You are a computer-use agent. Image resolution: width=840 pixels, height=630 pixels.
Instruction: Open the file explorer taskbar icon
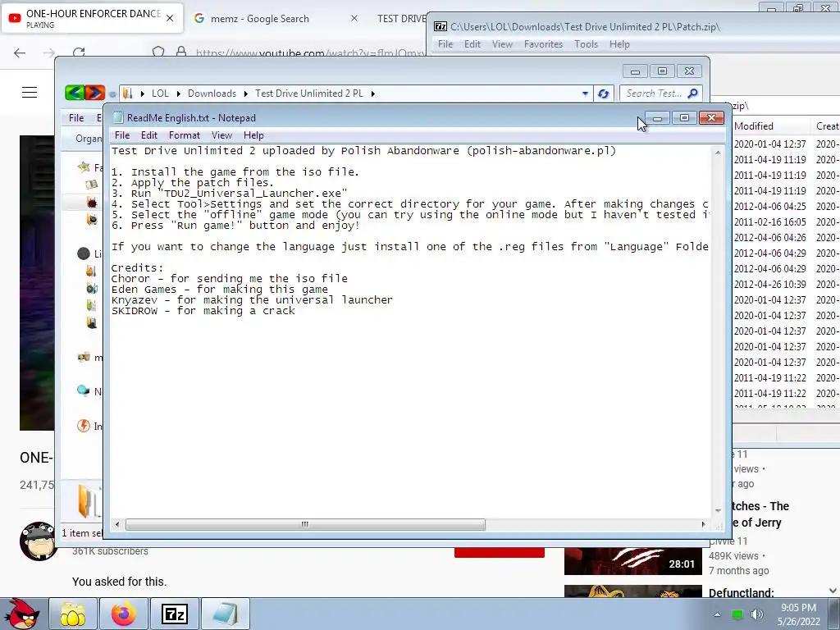pos(73,614)
